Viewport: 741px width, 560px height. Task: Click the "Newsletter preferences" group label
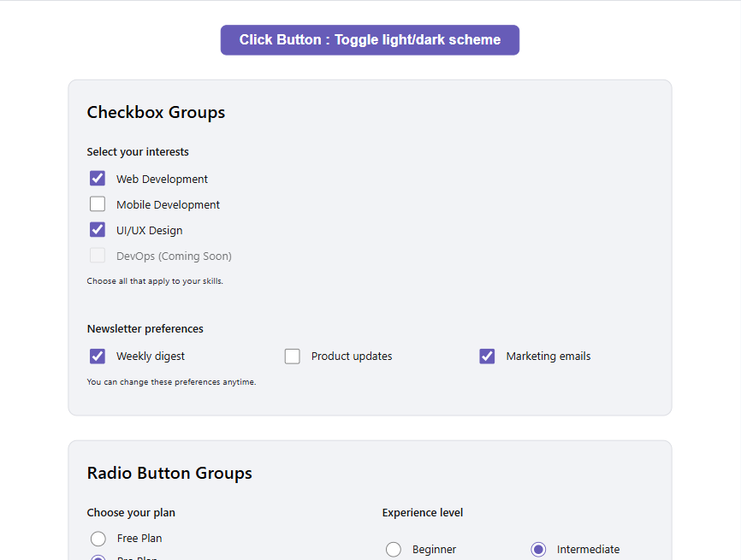(145, 329)
